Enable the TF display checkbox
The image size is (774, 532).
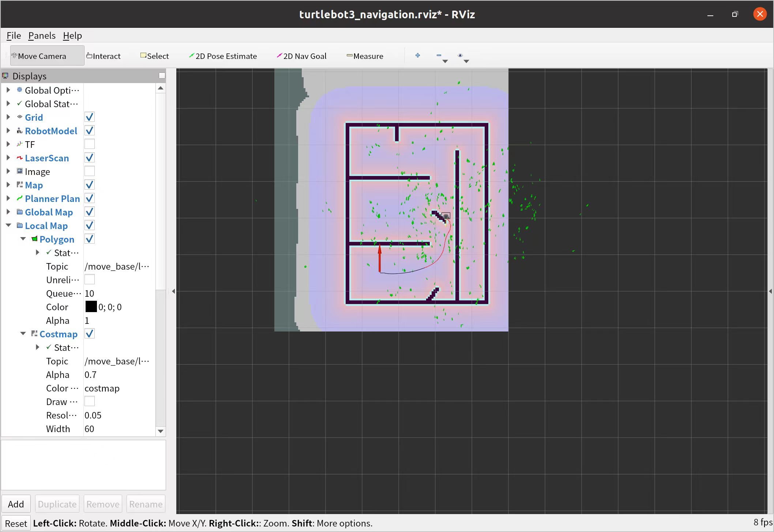pyautogui.click(x=90, y=144)
